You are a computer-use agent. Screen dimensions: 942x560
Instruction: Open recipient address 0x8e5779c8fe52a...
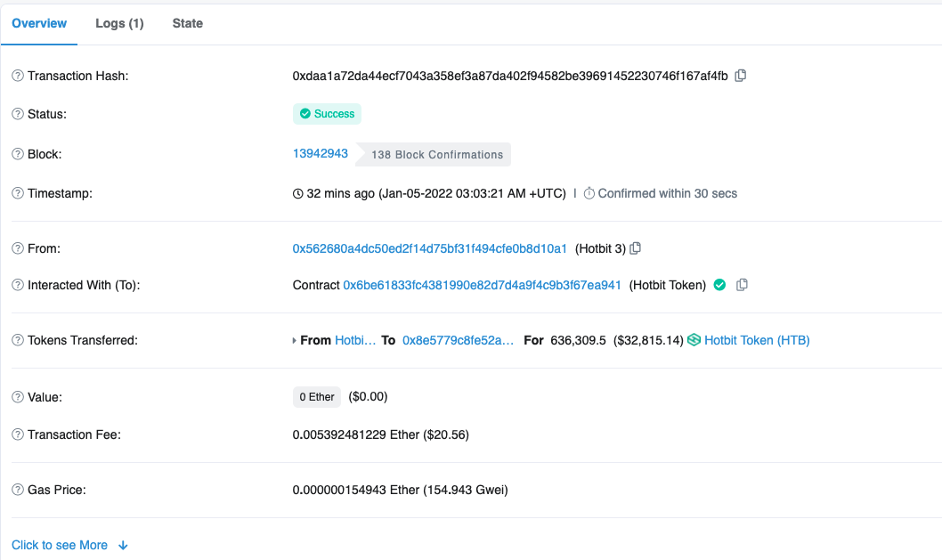pos(458,340)
